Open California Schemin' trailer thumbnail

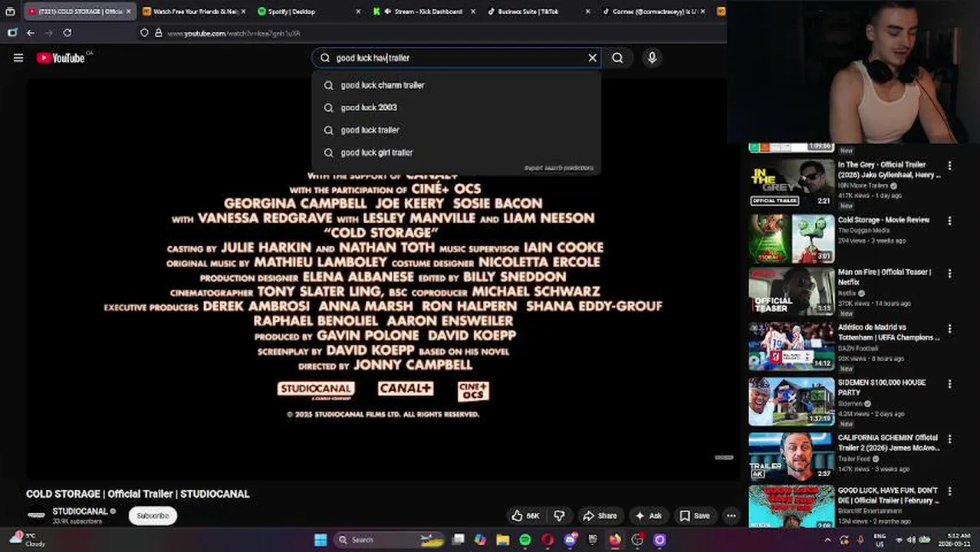(x=791, y=457)
